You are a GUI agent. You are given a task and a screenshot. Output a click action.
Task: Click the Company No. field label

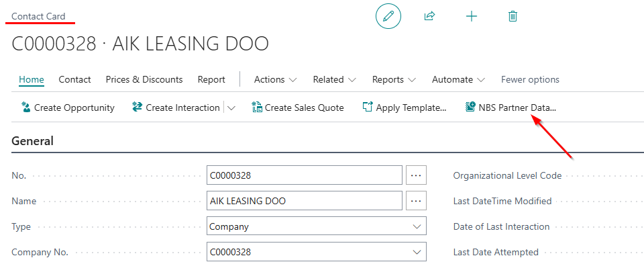pyautogui.click(x=40, y=252)
